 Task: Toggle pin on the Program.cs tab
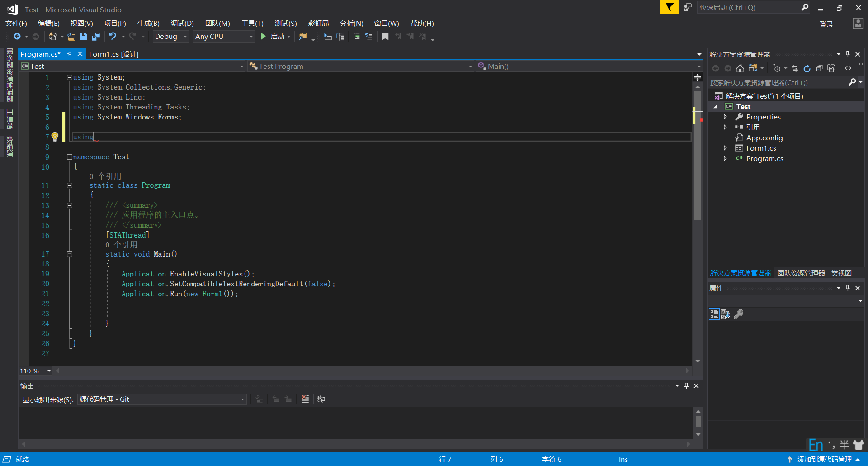pos(69,53)
